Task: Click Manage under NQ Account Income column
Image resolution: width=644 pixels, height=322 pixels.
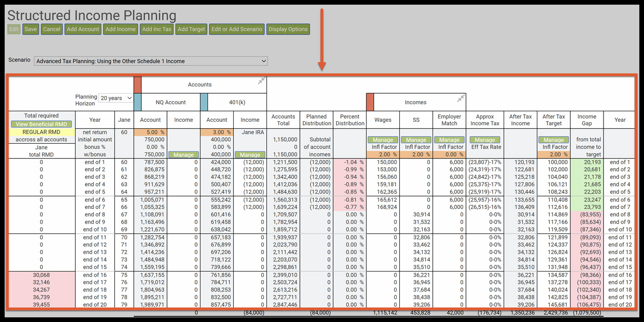Action: [184, 155]
